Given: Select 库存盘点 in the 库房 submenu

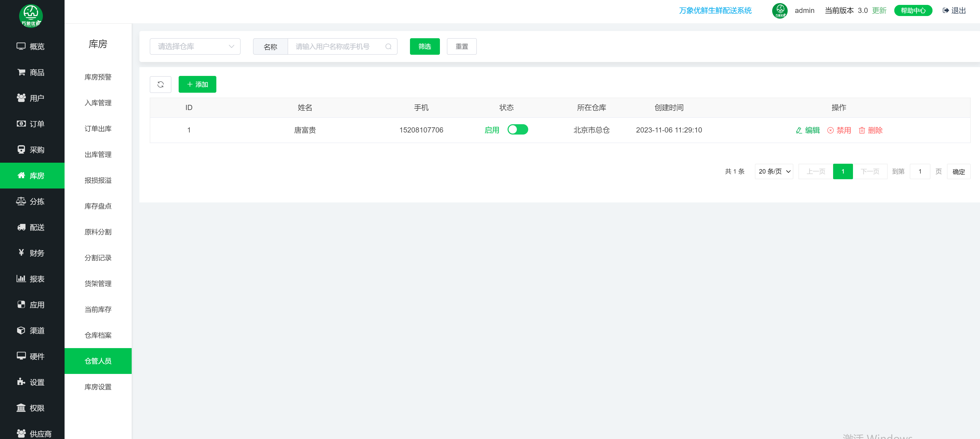Looking at the screenshot, I should 98,206.
